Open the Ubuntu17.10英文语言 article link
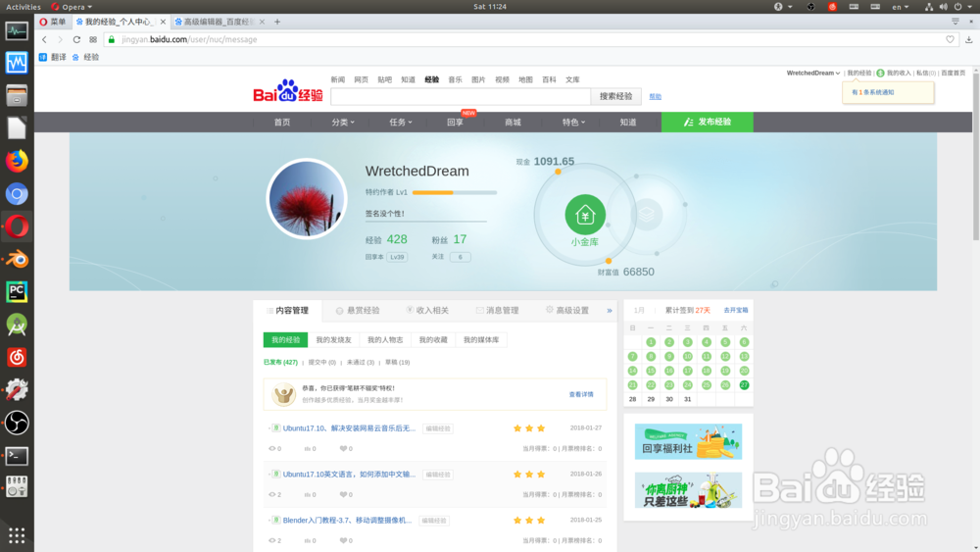This screenshot has height=552, width=980. (x=349, y=475)
